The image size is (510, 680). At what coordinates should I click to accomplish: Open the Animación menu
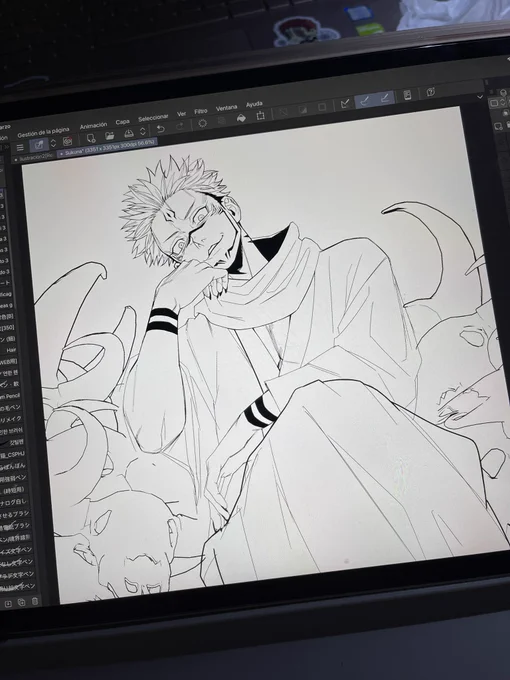pos(93,125)
